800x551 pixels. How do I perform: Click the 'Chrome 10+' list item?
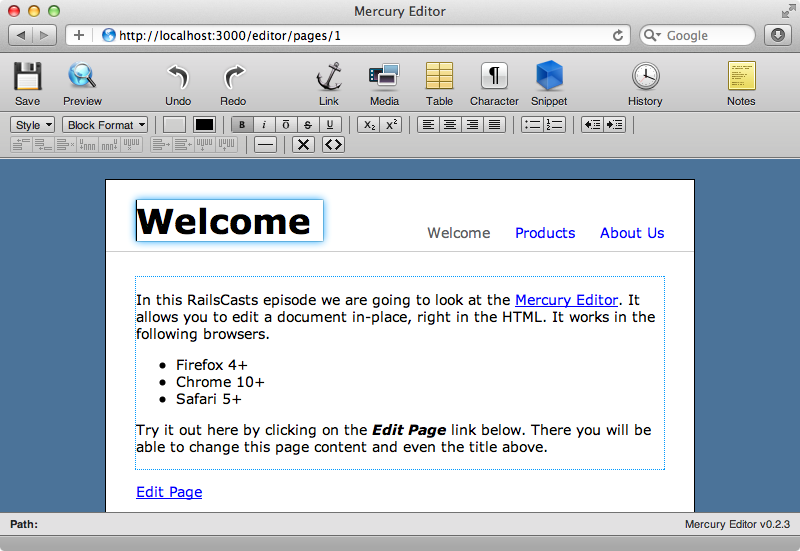[x=220, y=382]
